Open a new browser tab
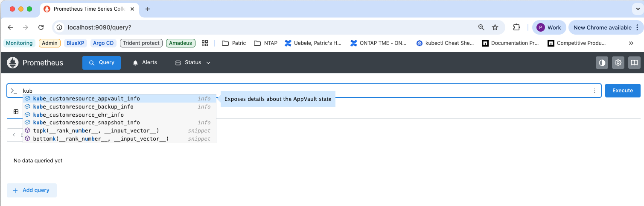This screenshot has width=644, height=206. pyautogui.click(x=148, y=9)
